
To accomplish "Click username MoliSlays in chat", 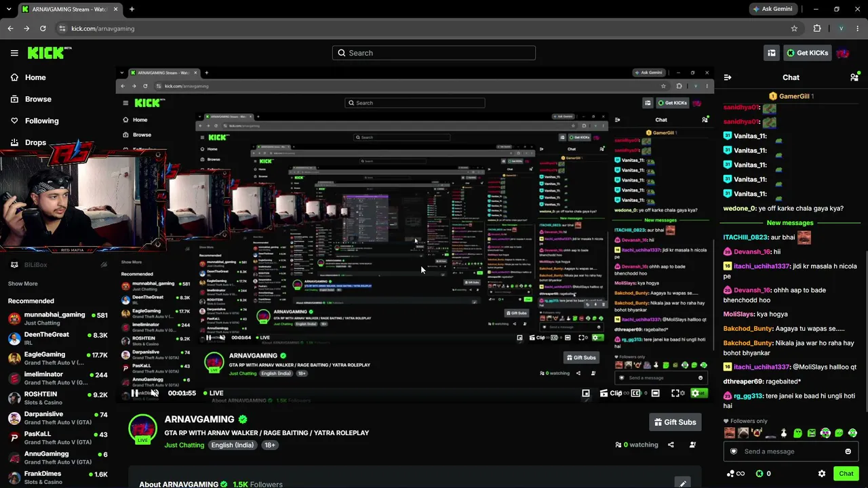I will coord(738,314).
